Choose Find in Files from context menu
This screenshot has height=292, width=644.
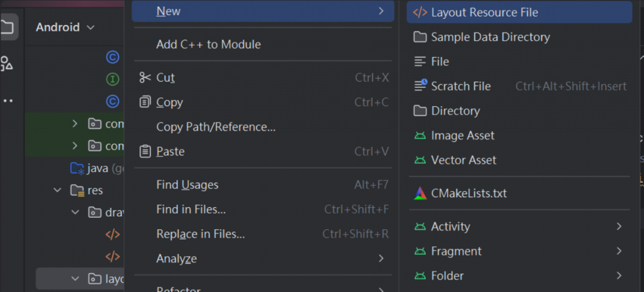pos(191,210)
